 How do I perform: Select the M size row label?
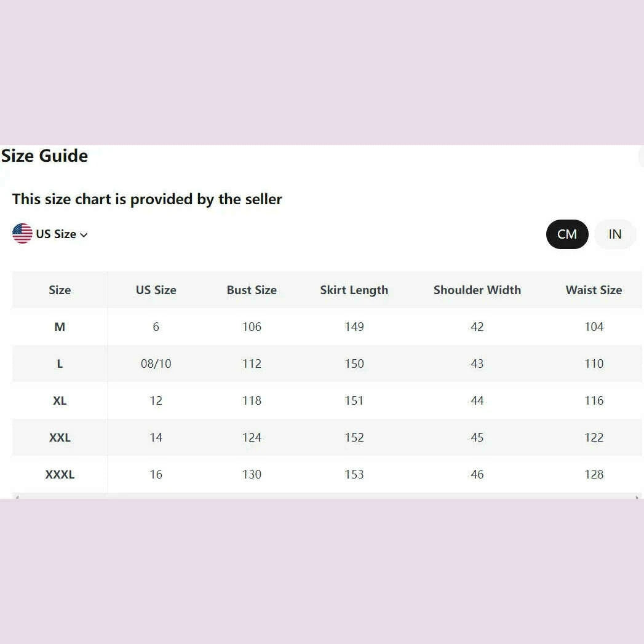(60, 327)
